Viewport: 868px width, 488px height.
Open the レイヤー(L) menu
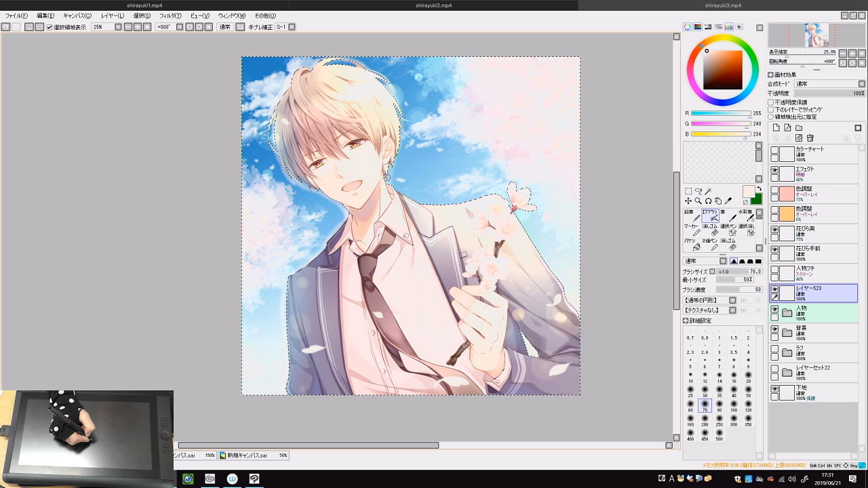tap(113, 16)
